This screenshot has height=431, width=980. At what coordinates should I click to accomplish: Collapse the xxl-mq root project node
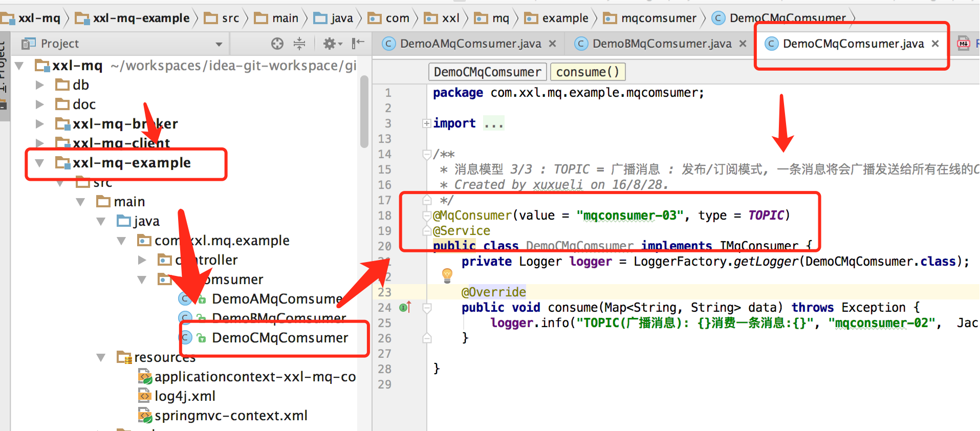19,66
